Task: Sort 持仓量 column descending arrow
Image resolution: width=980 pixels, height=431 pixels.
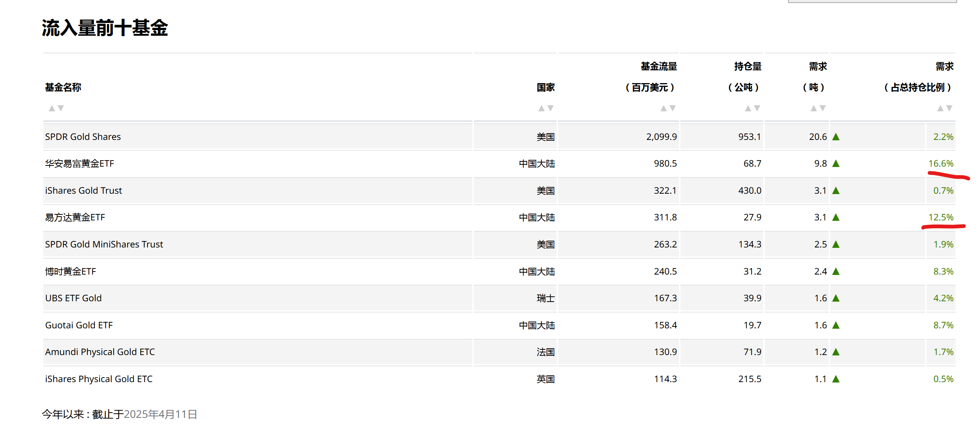Action: click(757, 108)
